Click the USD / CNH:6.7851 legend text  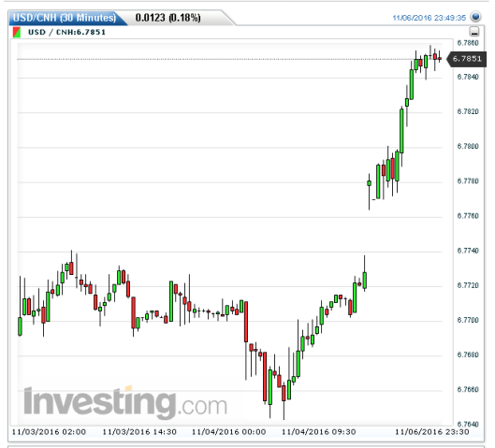(x=66, y=32)
